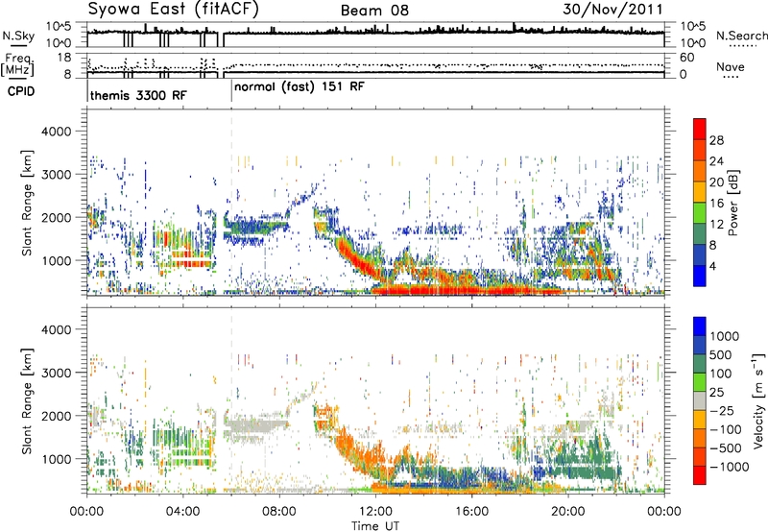Click the '08:00' time tick label

point(279,512)
